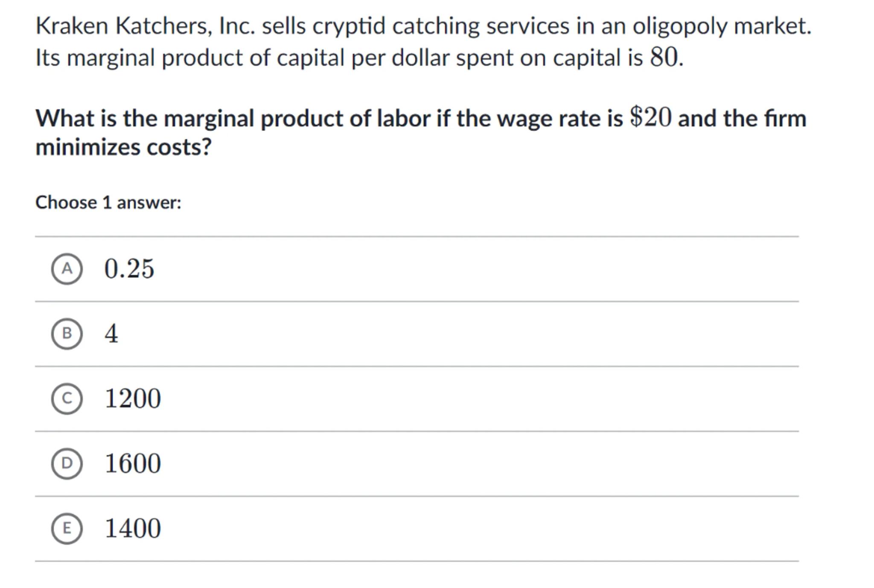874x588 pixels.
Task: Pick the 1400 answer label
Action: click(133, 528)
